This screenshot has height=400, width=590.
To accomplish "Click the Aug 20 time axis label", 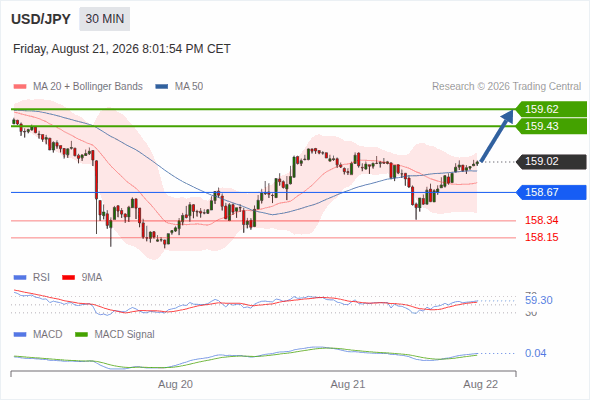I will [175, 385].
